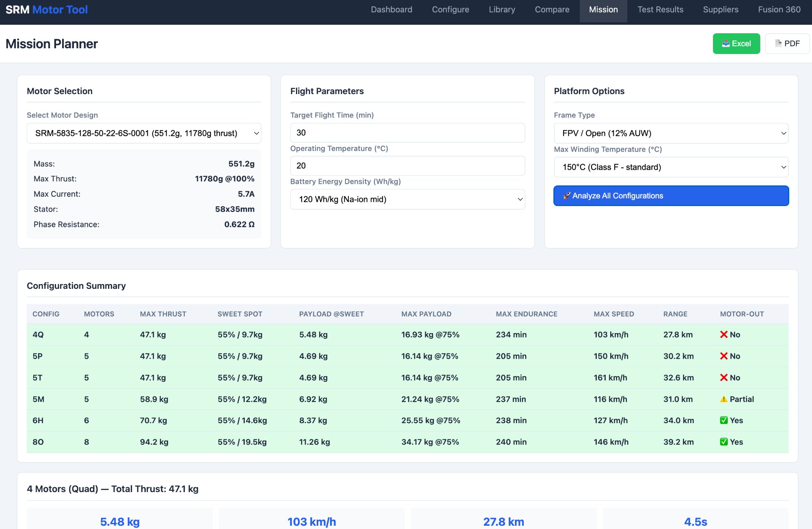Click the green checkmark icon on 6H row

[724, 420]
